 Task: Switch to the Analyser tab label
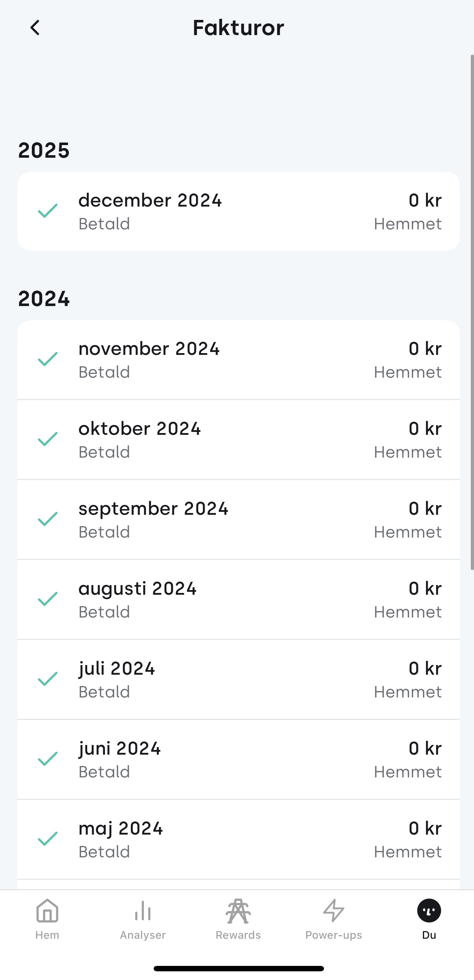tap(142, 935)
